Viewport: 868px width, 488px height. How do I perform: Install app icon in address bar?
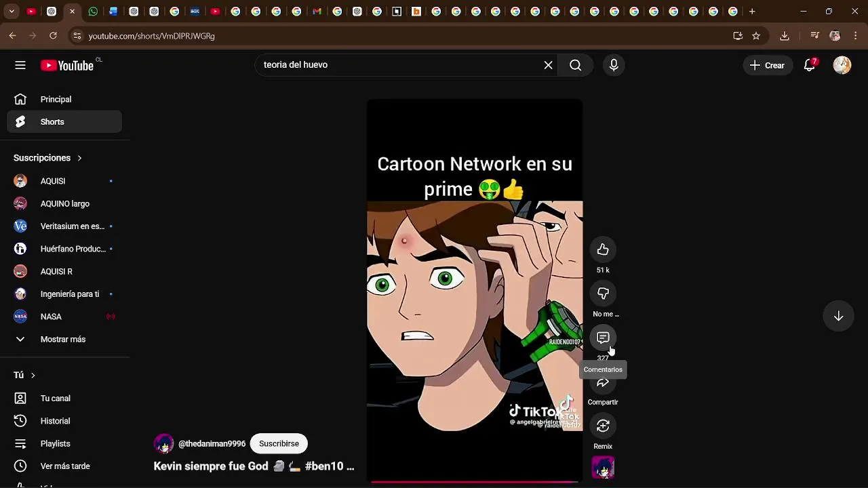click(x=738, y=36)
